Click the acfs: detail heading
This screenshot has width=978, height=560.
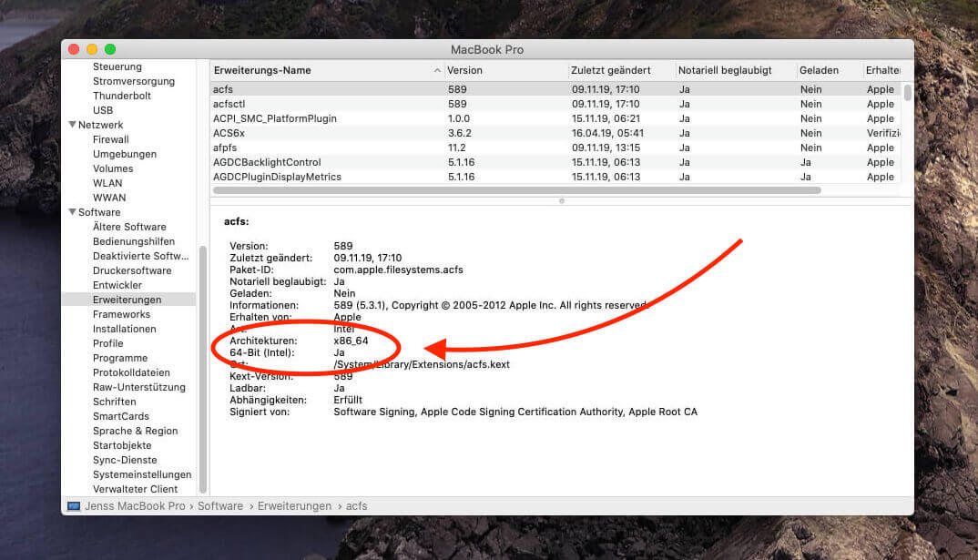coord(237,221)
